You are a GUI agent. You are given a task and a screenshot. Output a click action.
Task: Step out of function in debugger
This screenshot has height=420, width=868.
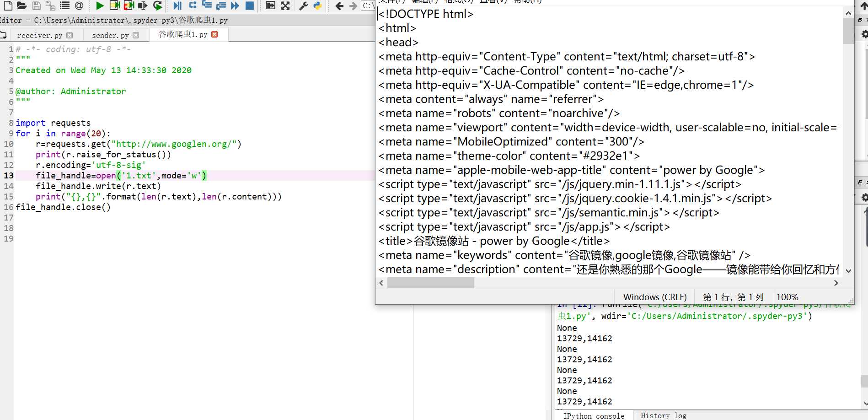(221, 5)
